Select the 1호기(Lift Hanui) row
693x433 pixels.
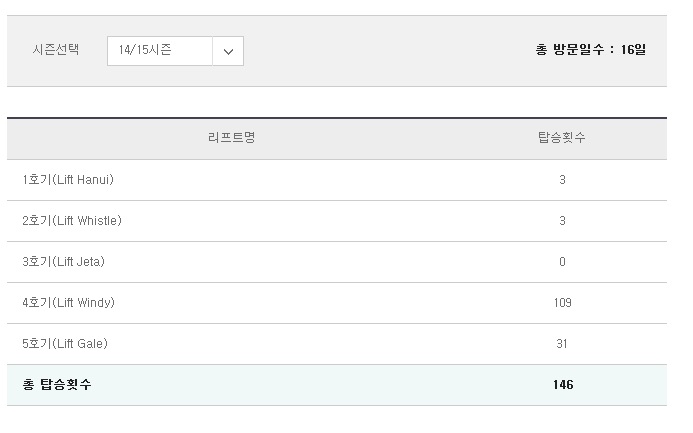tap(337, 180)
